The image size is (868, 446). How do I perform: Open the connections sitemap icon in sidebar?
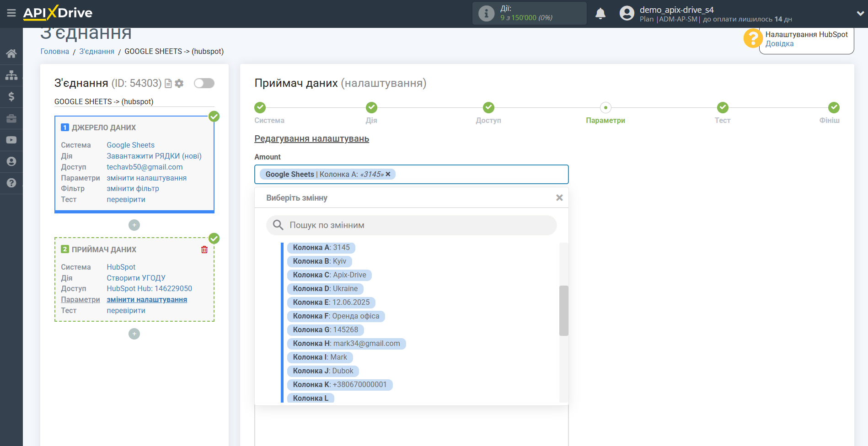[11, 75]
